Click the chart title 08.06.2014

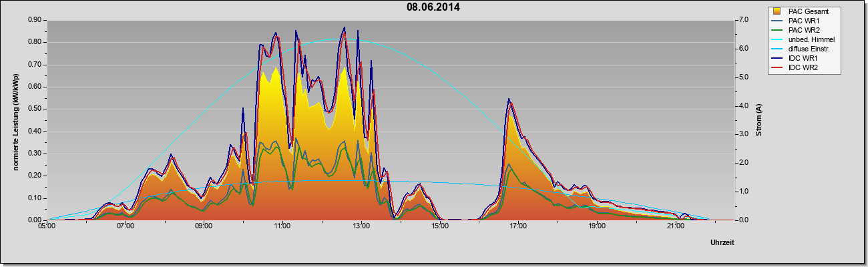pos(433,7)
